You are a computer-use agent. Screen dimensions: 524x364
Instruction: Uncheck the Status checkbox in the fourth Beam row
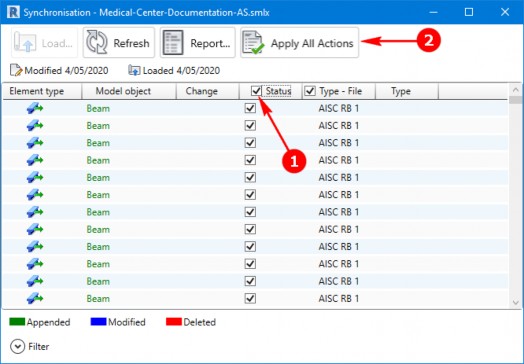(x=250, y=160)
